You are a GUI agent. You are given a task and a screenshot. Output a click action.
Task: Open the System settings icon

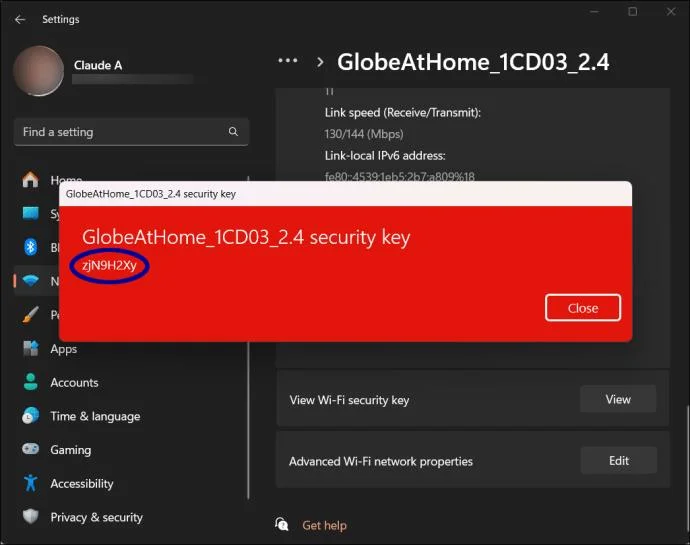click(x=30, y=214)
